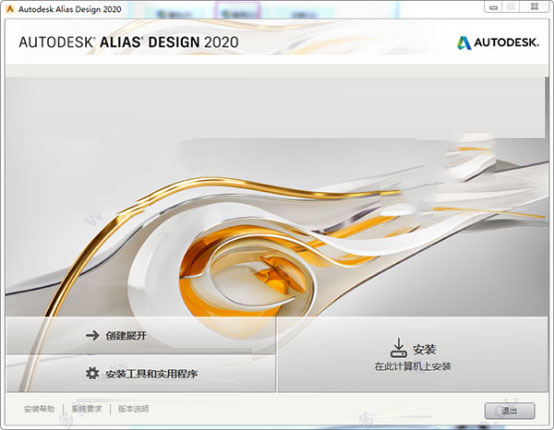The height and width of the screenshot is (430, 554).
Task: Click the 退出 button
Action: [509, 411]
